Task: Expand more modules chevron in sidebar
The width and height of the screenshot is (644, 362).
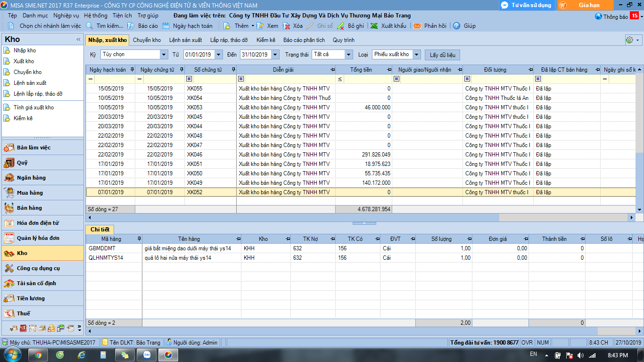Action: [x=79, y=328]
